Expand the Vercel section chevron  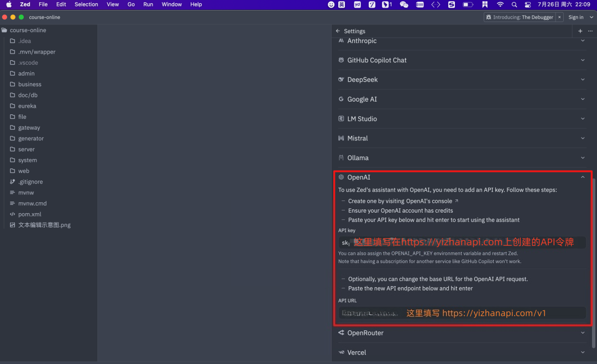[583, 352]
